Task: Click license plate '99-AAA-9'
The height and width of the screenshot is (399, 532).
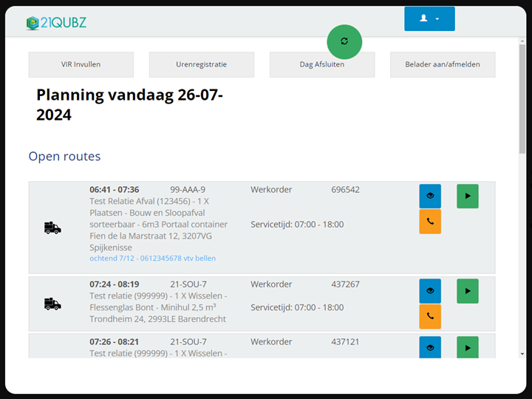Action: point(188,190)
